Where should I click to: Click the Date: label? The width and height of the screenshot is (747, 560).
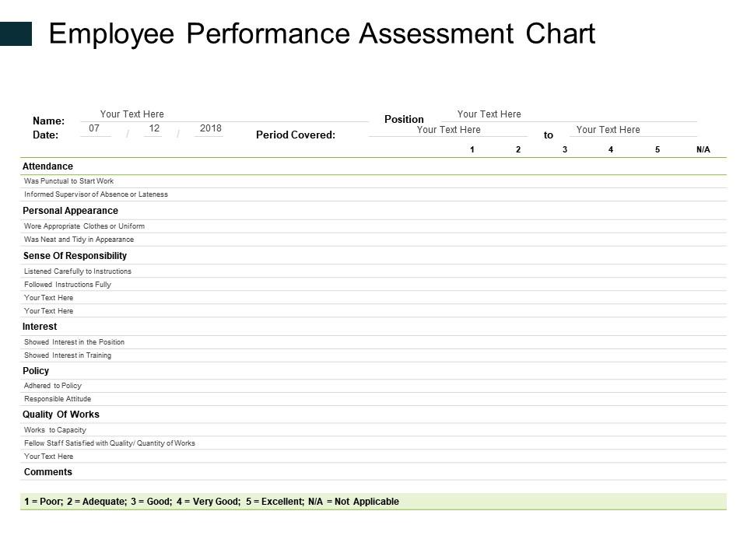point(45,135)
